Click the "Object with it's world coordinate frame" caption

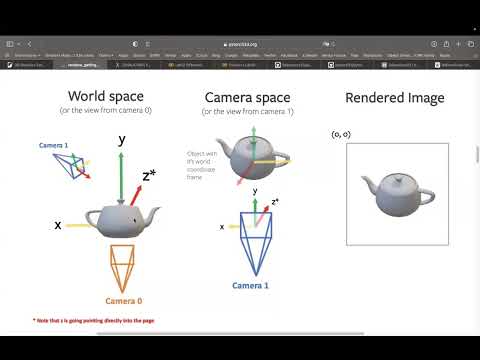pos(202,165)
